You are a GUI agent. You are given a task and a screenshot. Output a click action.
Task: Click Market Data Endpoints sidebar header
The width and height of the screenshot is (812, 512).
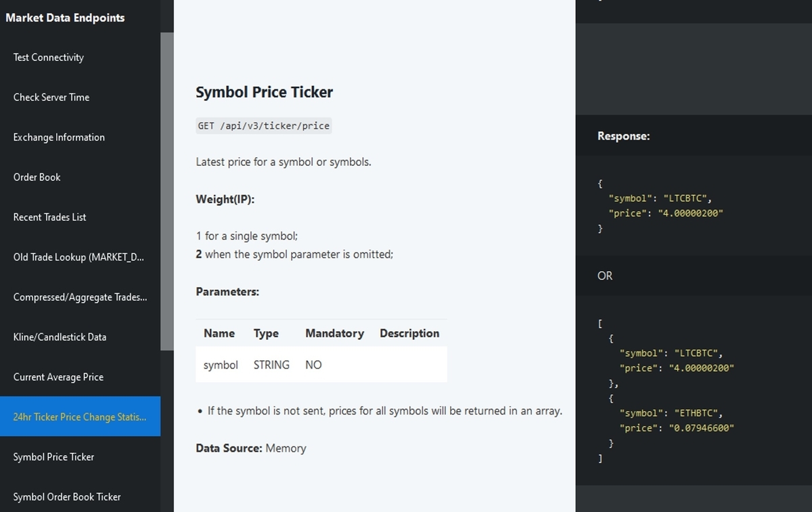coord(65,18)
